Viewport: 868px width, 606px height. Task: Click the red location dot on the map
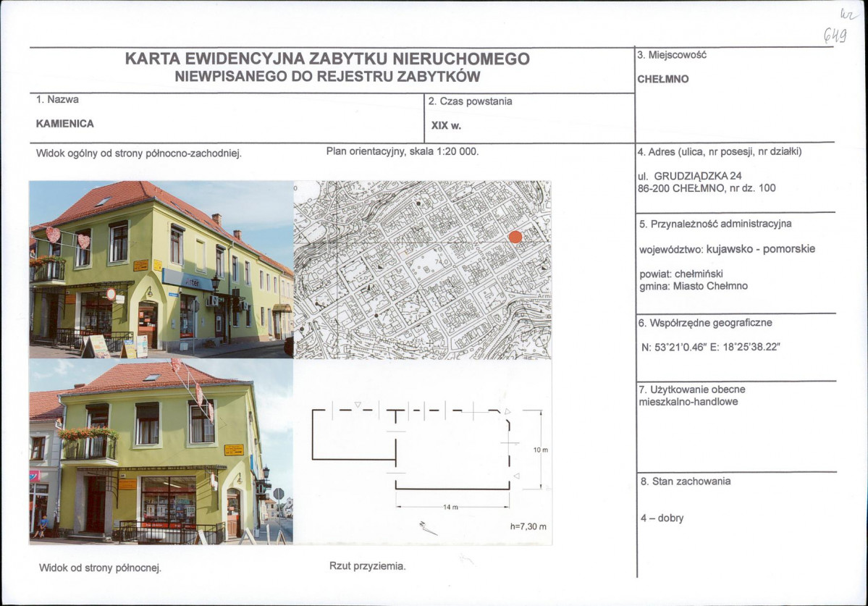[x=515, y=237]
